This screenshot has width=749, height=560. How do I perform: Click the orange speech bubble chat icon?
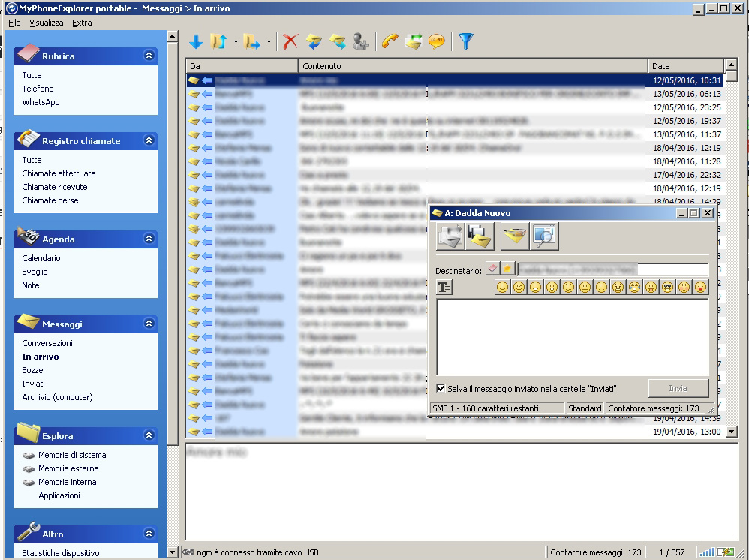[x=437, y=41]
